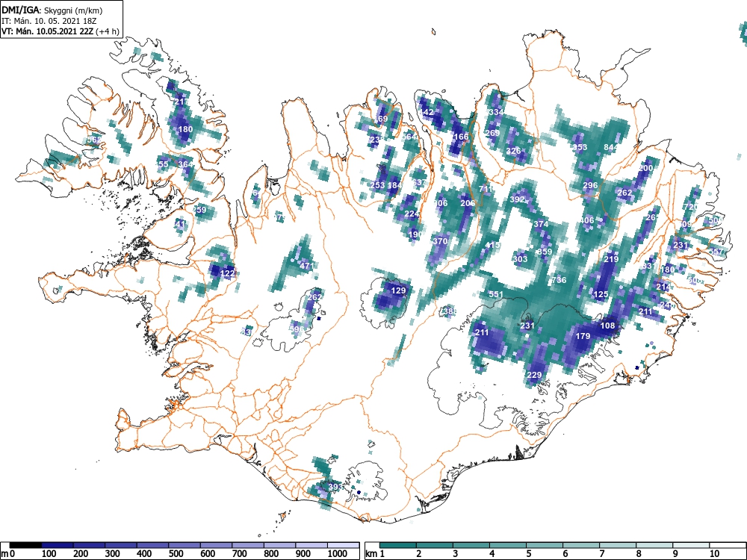Click the 'km 1' label on the kilometre legend
This screenshot has width=747, height=560.
[376, 554]
